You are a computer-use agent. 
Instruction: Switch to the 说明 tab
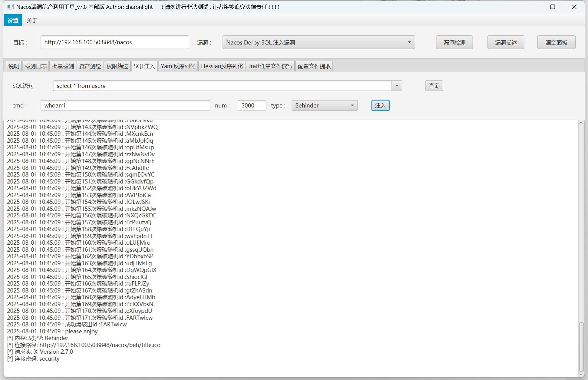tap(14, 66)
